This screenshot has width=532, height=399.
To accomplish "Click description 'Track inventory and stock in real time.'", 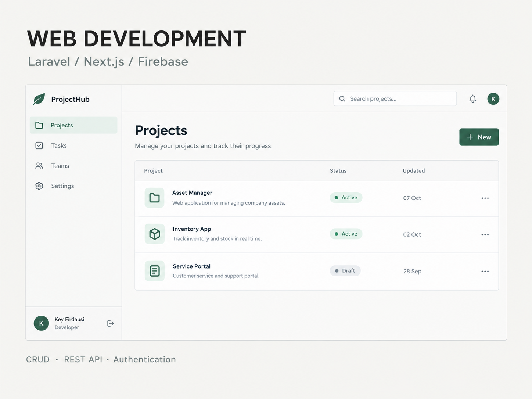I will pos(217,239).
